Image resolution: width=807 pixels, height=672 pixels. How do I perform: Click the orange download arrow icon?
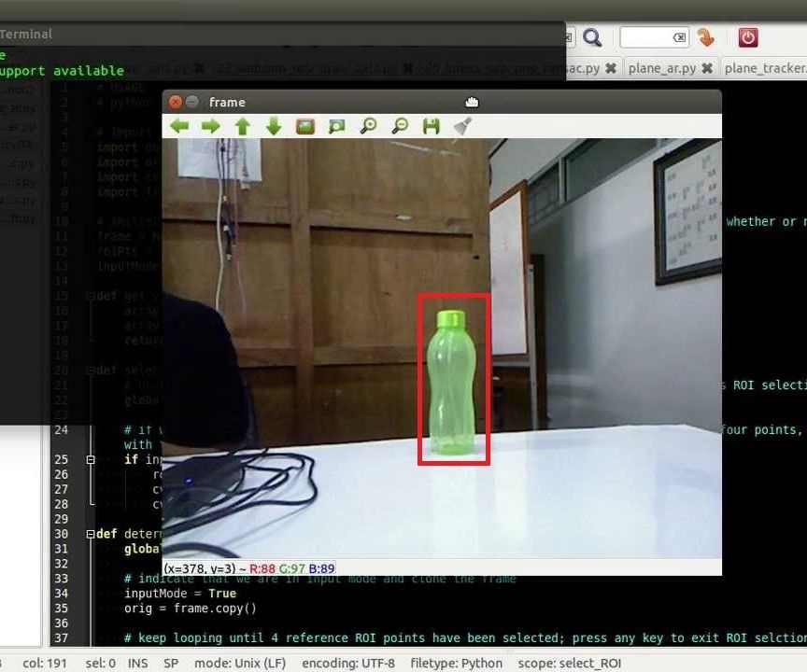click(x=706, y=37)
